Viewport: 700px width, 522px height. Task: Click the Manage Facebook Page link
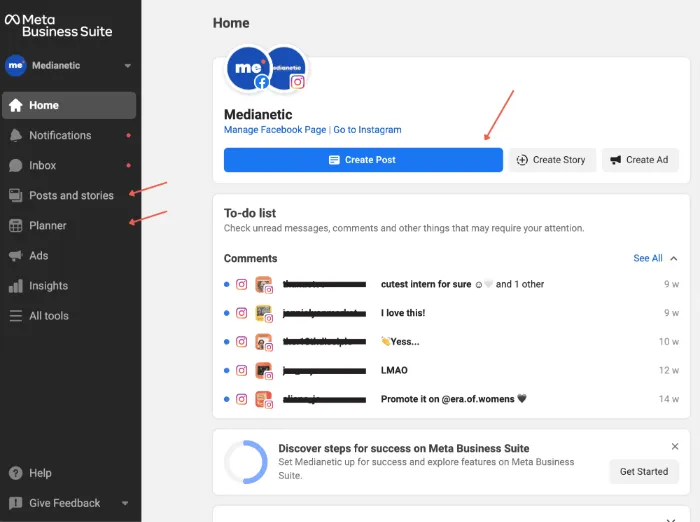click(x=275, y=129)
